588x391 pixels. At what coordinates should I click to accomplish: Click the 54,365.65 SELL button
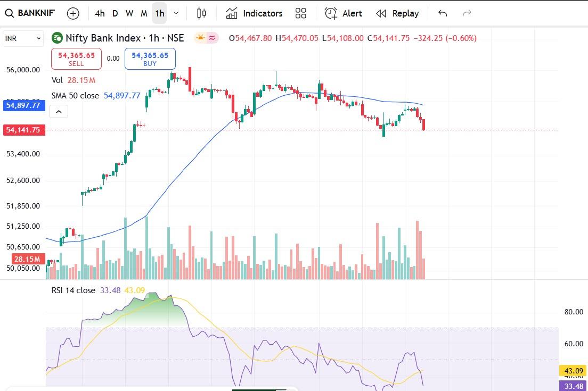tap(76, 59)
